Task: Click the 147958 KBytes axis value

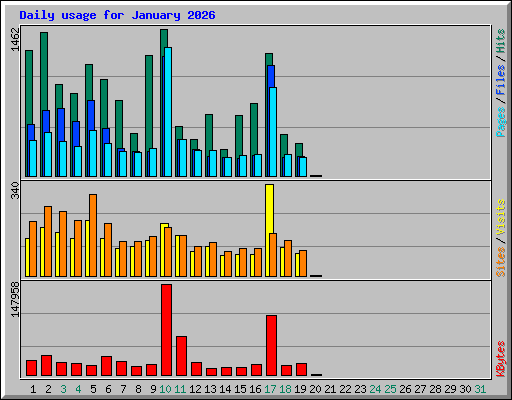Action: (x=15, y=300)
